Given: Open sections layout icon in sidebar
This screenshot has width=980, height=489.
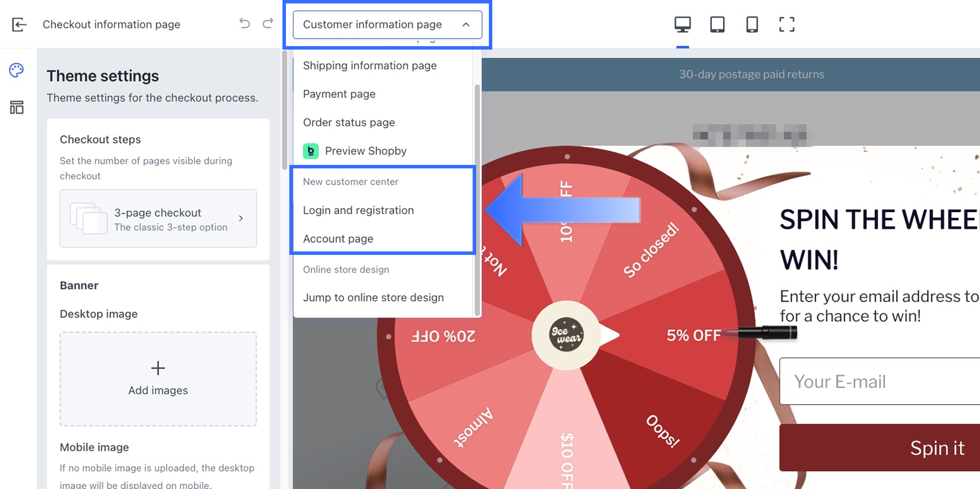Looking at the screenshot, I should coord(17,107).
